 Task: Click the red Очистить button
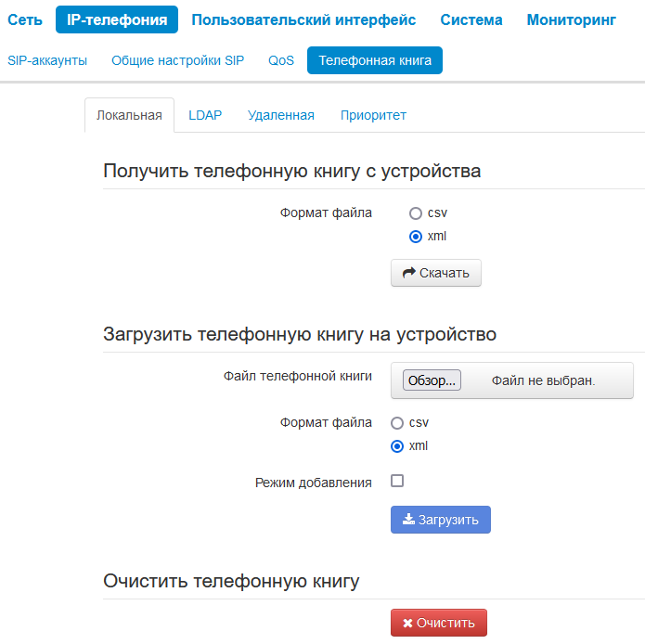[438, 623]
